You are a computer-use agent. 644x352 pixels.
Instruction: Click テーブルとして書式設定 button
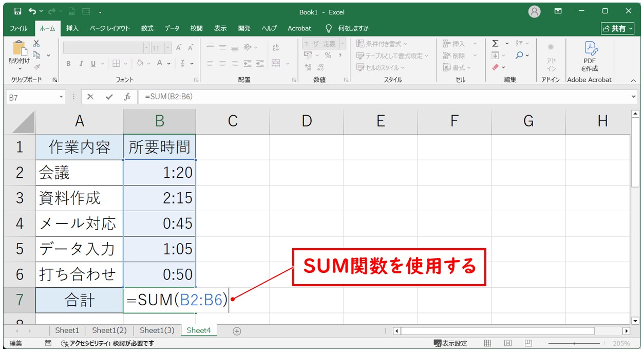(392, 55)
